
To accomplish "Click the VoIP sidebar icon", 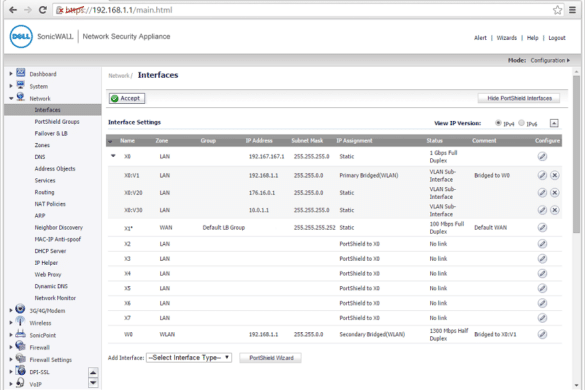I will point(20,383).
